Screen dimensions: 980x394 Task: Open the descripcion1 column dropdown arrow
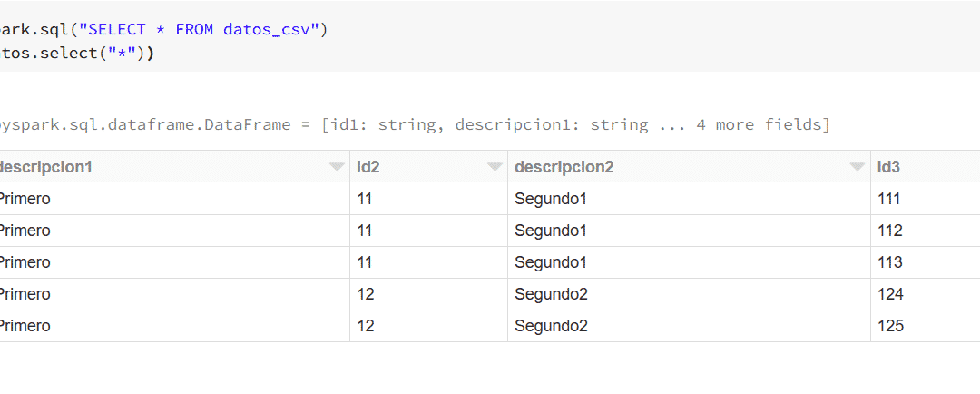(x=337, y=166)
